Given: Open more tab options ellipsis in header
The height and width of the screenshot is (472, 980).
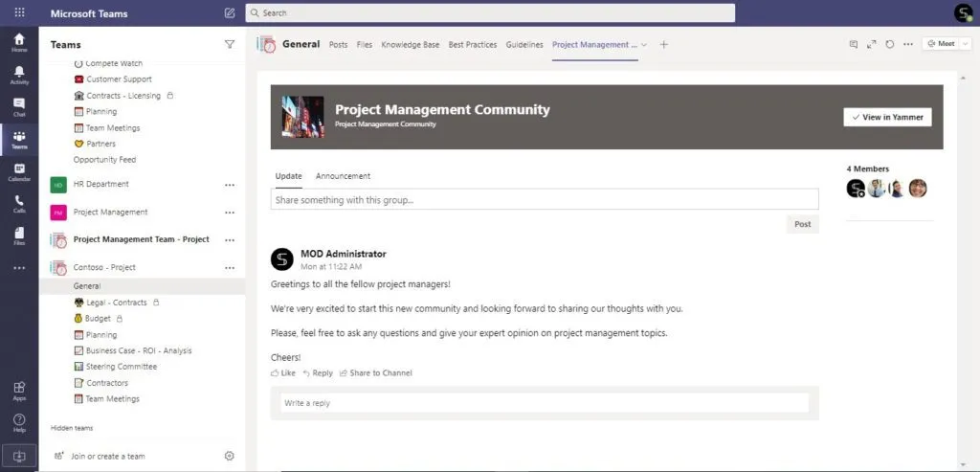Looking at the screenshot, I should pos(908,44).
